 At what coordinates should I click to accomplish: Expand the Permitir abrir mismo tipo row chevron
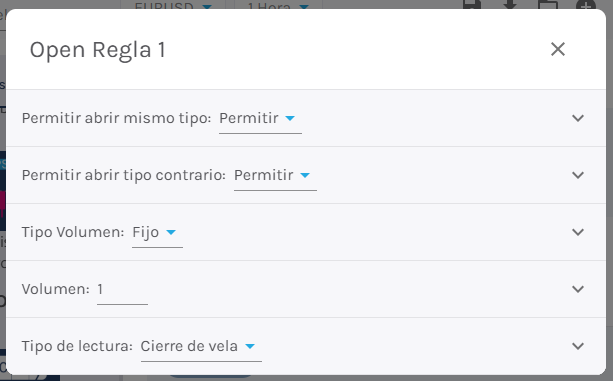coord(577,118)
